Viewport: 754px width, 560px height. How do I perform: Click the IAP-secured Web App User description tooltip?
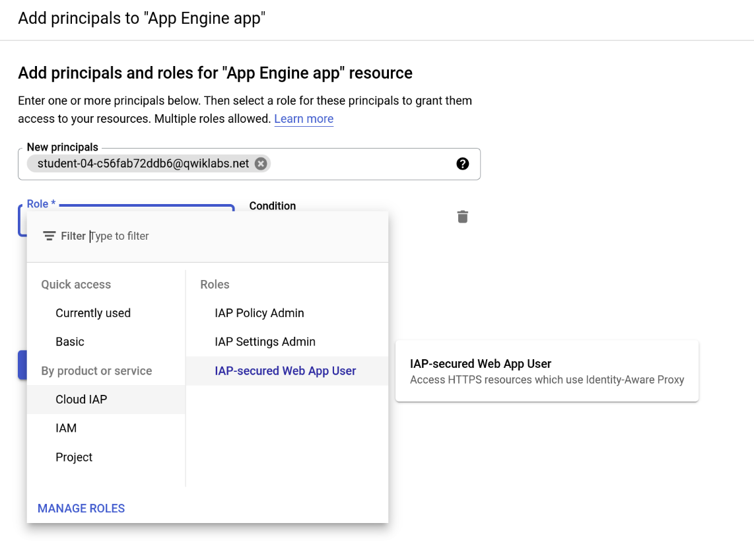tap(547, 371)
